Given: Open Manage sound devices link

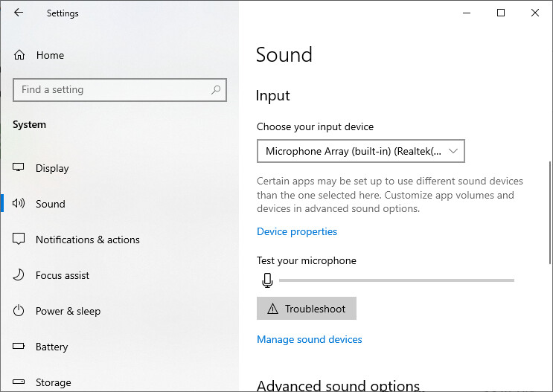Looking at the screenshot, I should 310,339.
